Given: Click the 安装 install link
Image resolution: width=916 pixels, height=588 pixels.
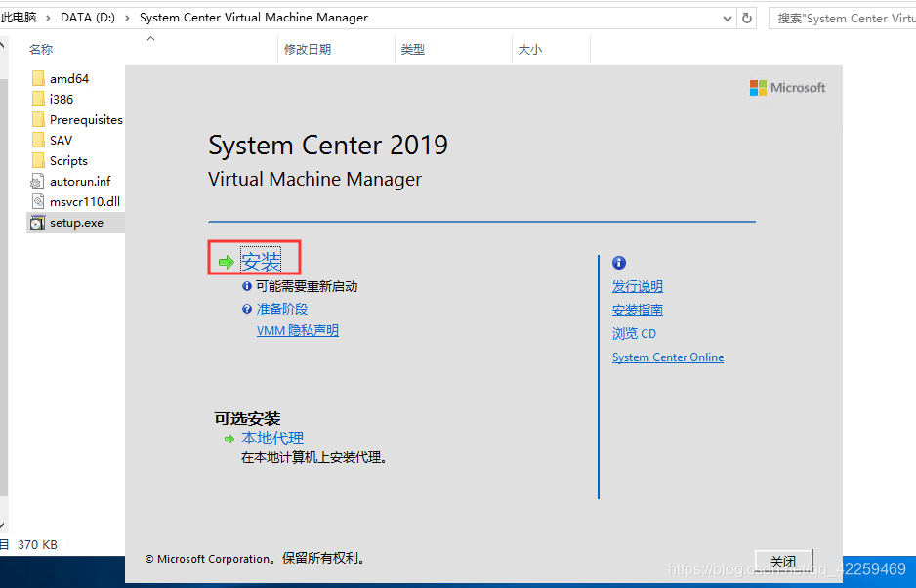Looking at the screenshot, I should click(261, 261).
